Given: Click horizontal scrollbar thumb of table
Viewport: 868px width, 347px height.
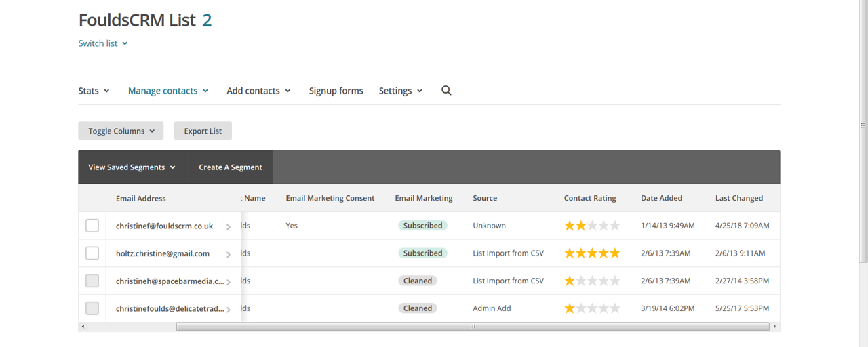Looking at the screenshot, I should click(473, 327).
